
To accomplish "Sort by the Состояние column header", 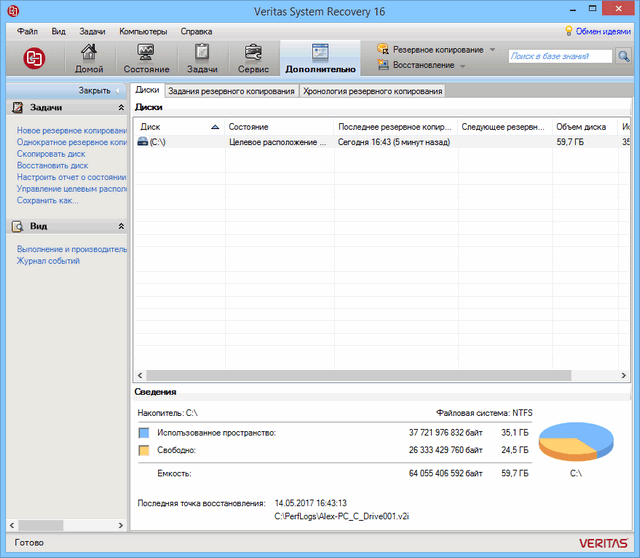I will click(279, 127).
